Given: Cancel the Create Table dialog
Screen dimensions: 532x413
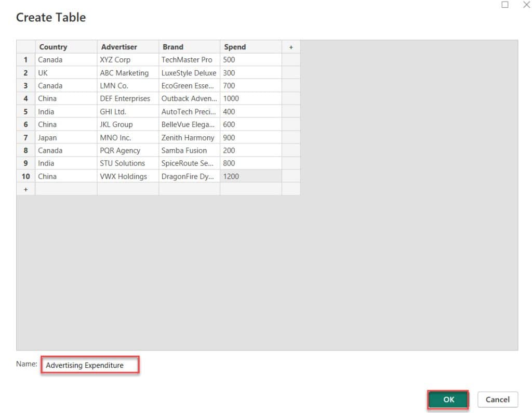Looking at the screenshot, I should point(497,399).
